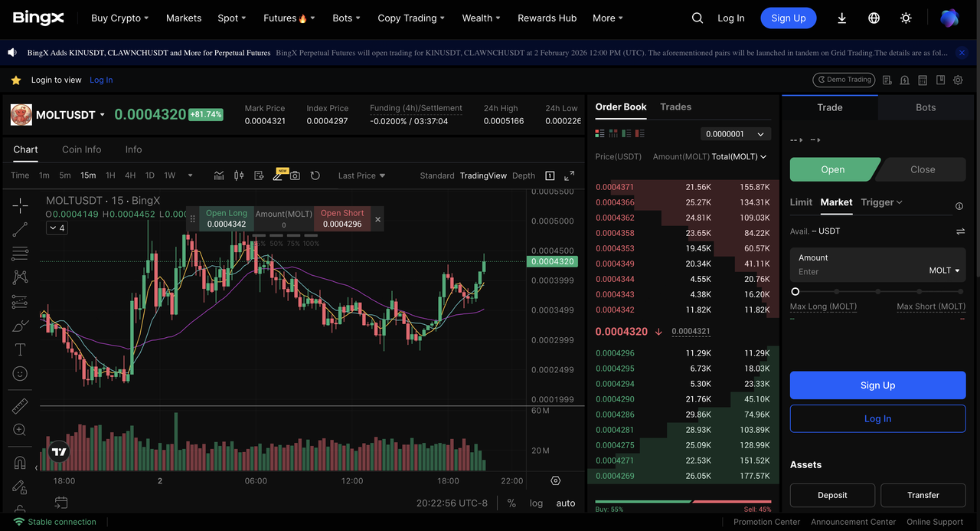Click the blue Sign Up button in trade panel

pyautogui.click(x=877, y=385)
